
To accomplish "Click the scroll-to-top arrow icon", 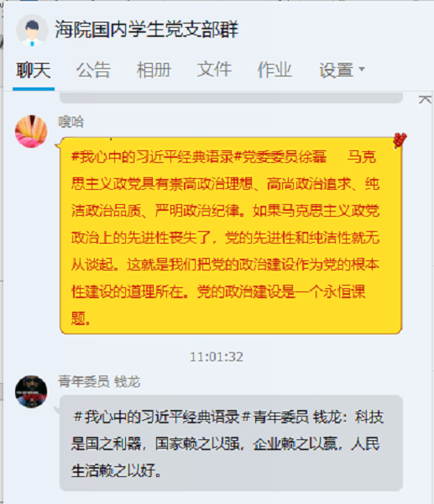I will (425, 100).
